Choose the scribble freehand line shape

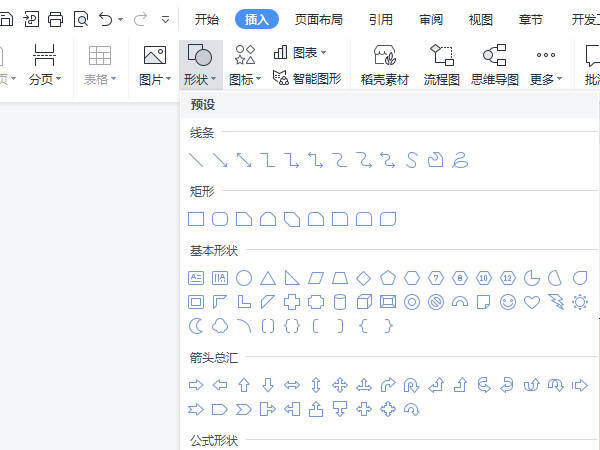click(x=460, y=160)
